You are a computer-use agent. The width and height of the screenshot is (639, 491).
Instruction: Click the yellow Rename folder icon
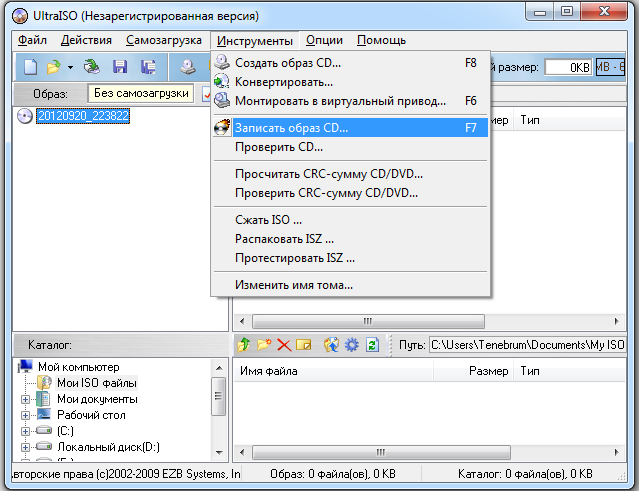click(x=303, y=345)
